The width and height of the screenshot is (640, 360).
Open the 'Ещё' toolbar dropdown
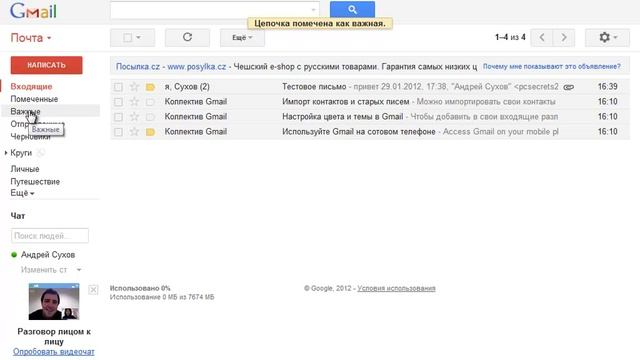click(242, 38)
